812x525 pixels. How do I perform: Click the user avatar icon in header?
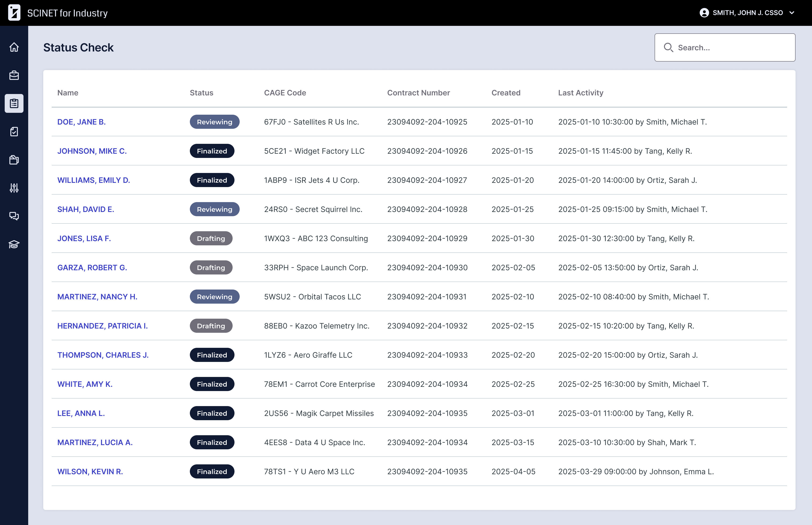pos(704,13)
